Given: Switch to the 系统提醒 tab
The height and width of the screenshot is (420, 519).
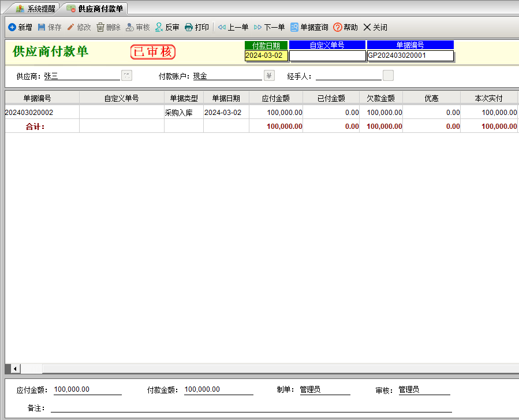Looking at the screenshot, I should tap(36, 9).
